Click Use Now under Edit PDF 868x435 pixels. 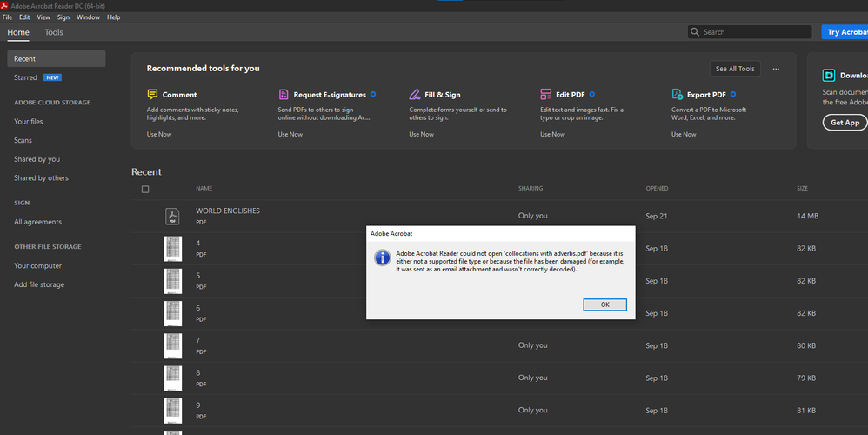(552, 135)
